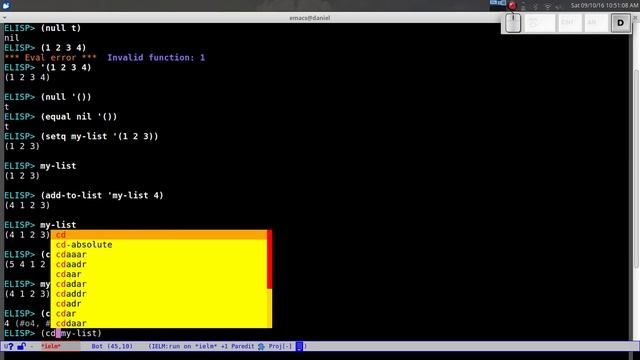Select 'cddaar' at popup bottom
This screenshot has height=360, width=640.
click(x=159, y=323)
